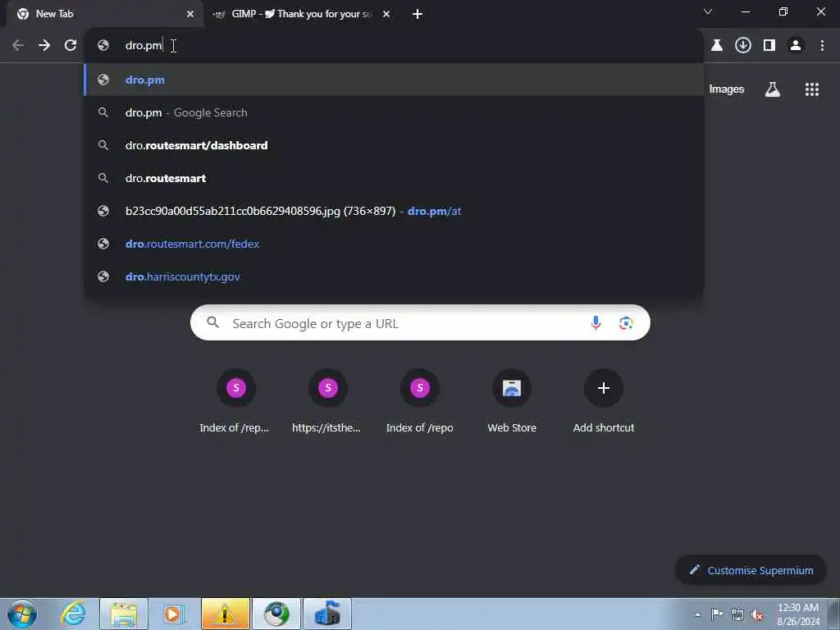Open Action Center flag tray icon

716,614
